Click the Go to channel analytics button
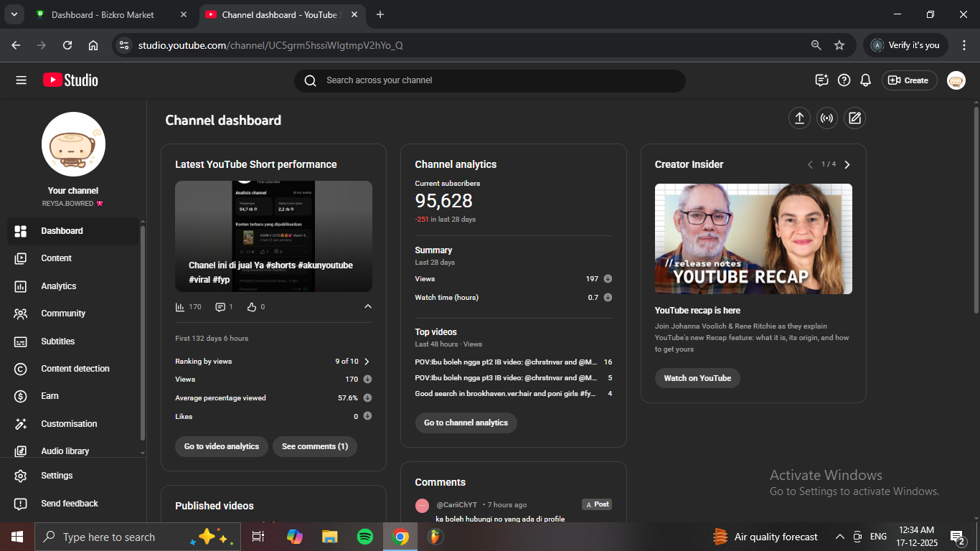This screenshot has width=980, height=551. pyautogui.click(x=466, y=423)
